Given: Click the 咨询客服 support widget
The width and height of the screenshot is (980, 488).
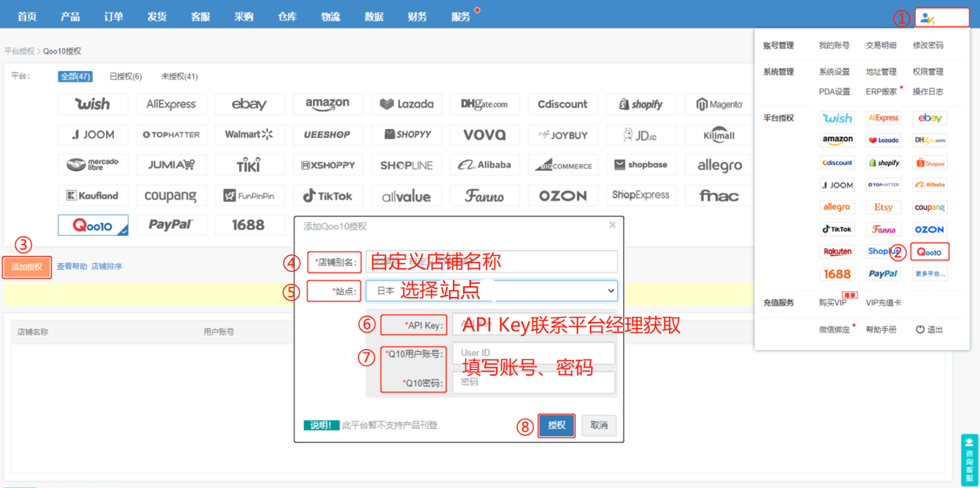Looking at the screenshot, I should click(x=969, y=460).
